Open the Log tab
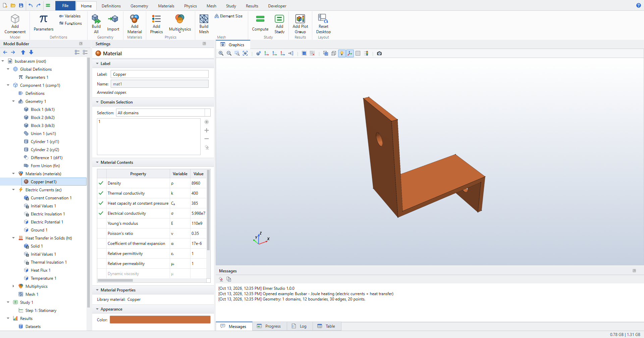Image resolution: width=644 pixels, height=338 pixels. coord(299,326)
